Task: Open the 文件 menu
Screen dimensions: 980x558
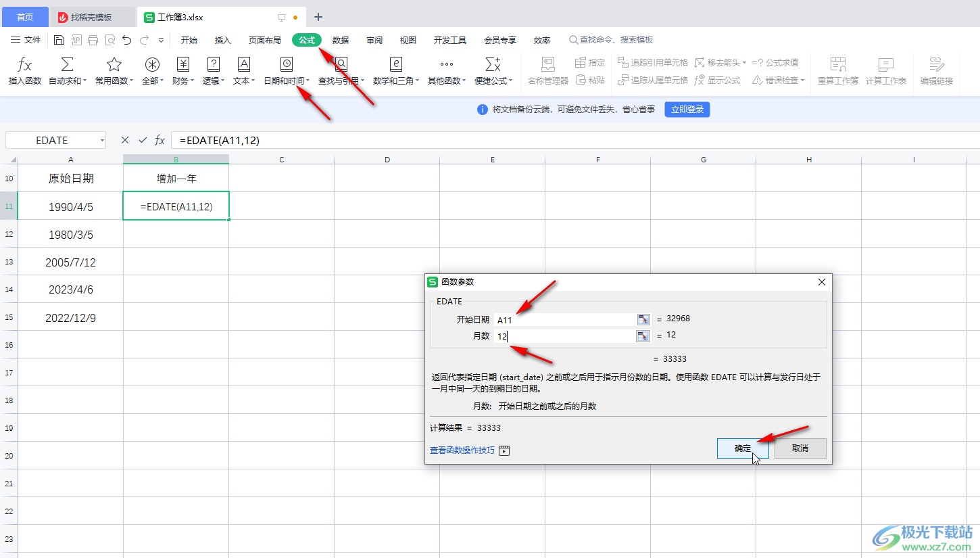Action: click(26, 41)
